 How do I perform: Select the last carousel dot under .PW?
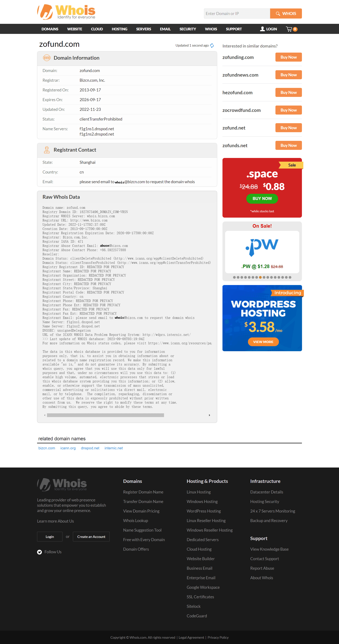[x=290, y=277]
